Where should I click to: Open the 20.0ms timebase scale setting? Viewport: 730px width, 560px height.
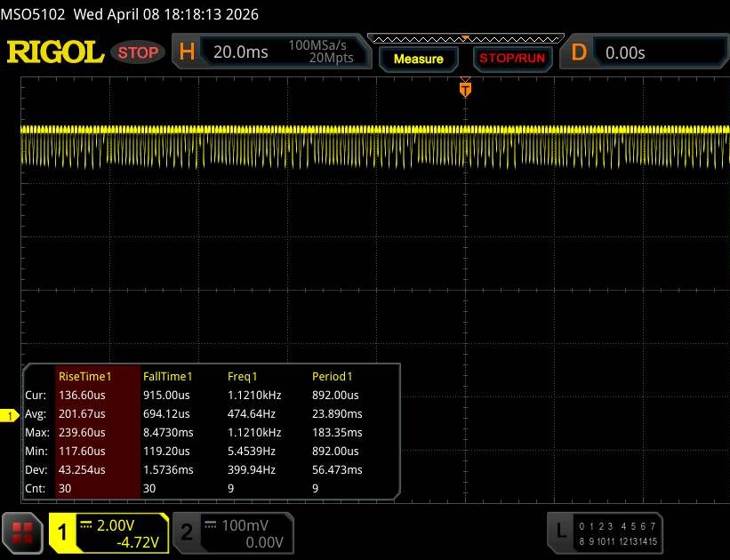[x=241, y=52]
